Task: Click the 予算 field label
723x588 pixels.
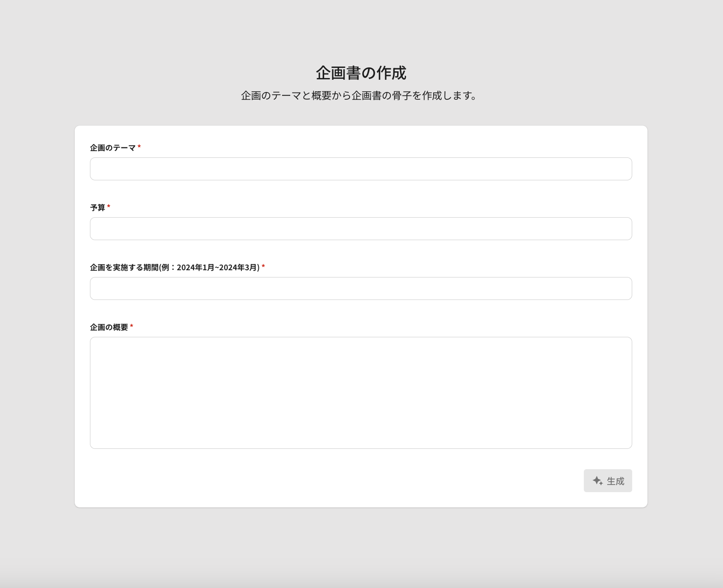Action: coord(97,207)
